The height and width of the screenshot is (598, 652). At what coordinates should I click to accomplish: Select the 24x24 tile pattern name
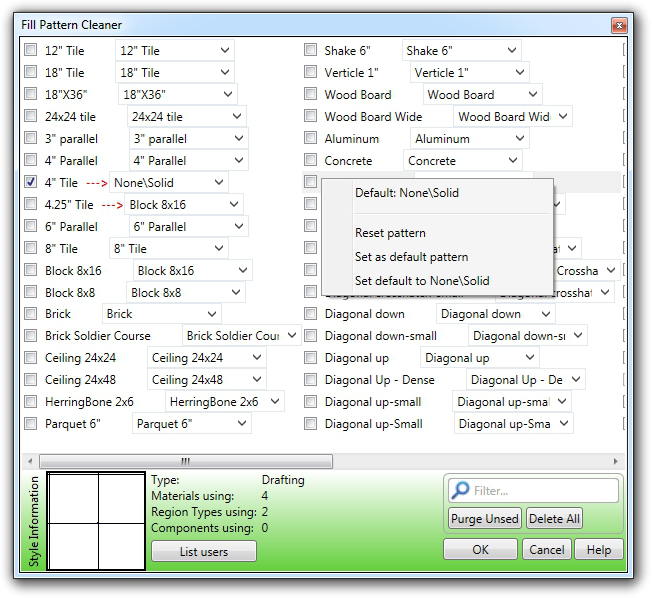click(x=70, y=117)
